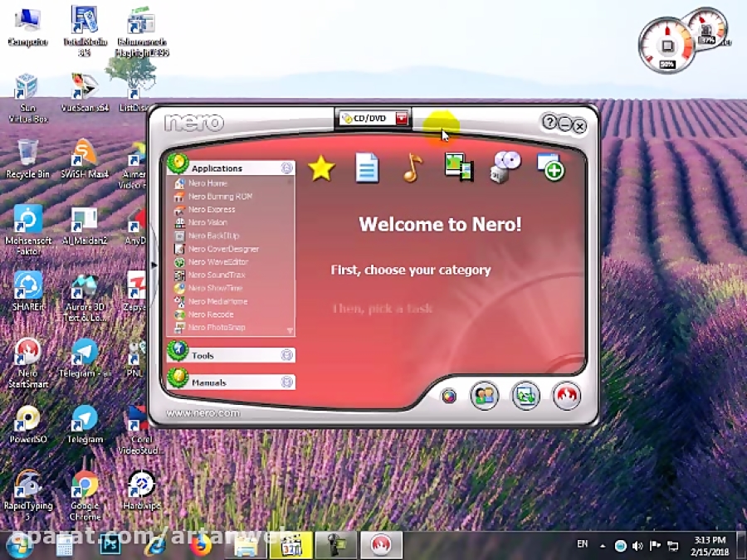Click the taskbar clock showing 3:13 PM
The width and height of the screenshot is (747, 560).
coord(710,546)
